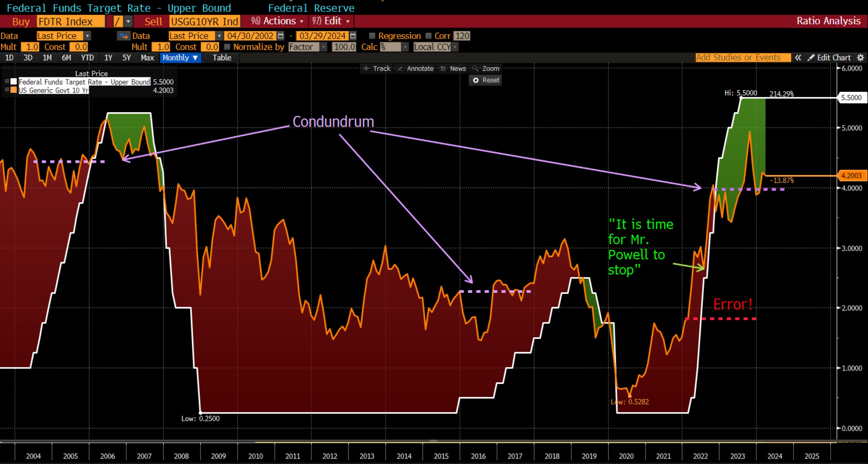This screenshot has width=868, height=464.
Task: Click the Low: 0.2500 label
Action: pyautogui.click(x=200, y=419)
